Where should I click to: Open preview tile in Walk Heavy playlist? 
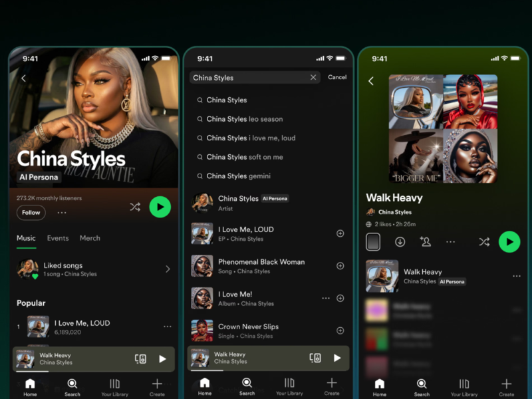tap(373, 242)
